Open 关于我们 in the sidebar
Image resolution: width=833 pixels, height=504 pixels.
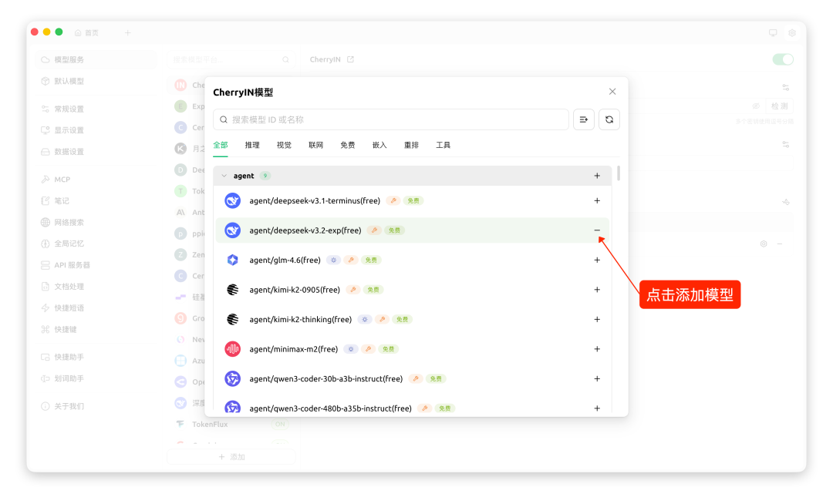click(x=96, y=406)
